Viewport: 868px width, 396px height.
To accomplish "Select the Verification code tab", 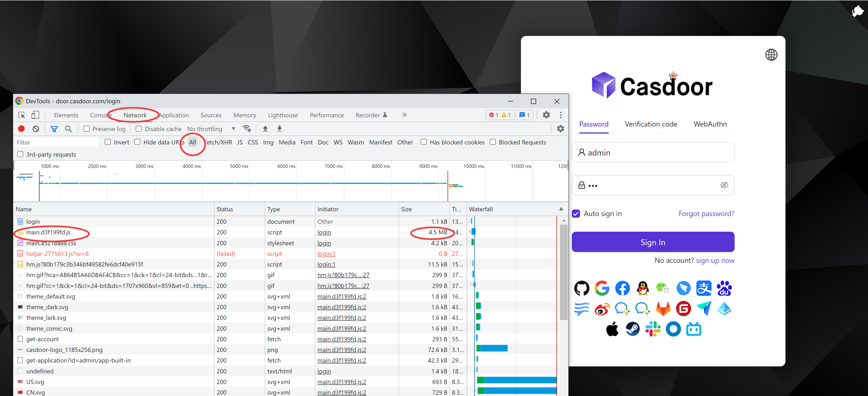I will tap(651, 124).
